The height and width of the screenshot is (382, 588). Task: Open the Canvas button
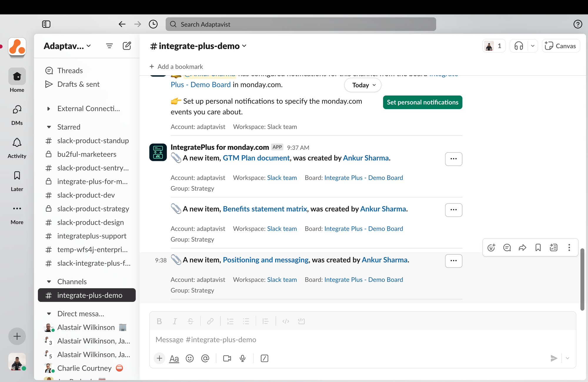click(561, 46)
